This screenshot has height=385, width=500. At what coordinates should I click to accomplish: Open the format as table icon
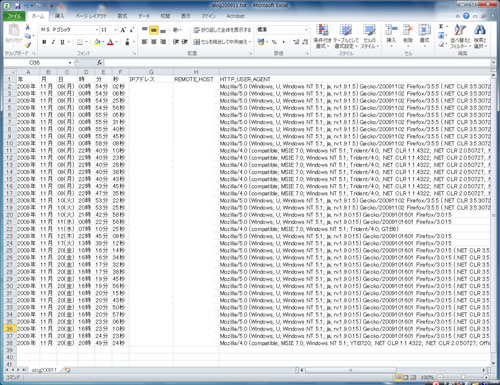coord(346,36)
